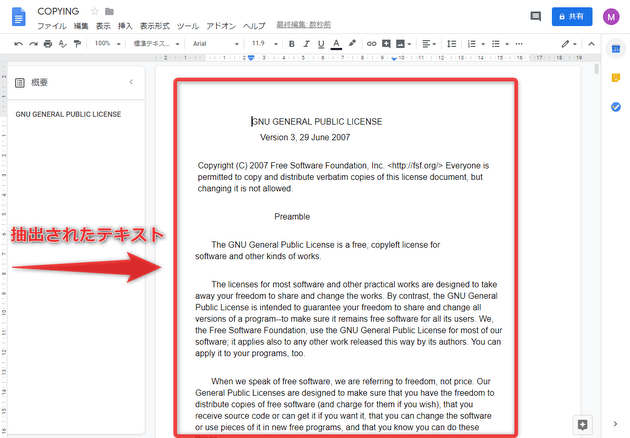Open Google Tasks side panel
The width and height of the screenshot is (630, 438).
pyautogui.click(x=616, y=107)
